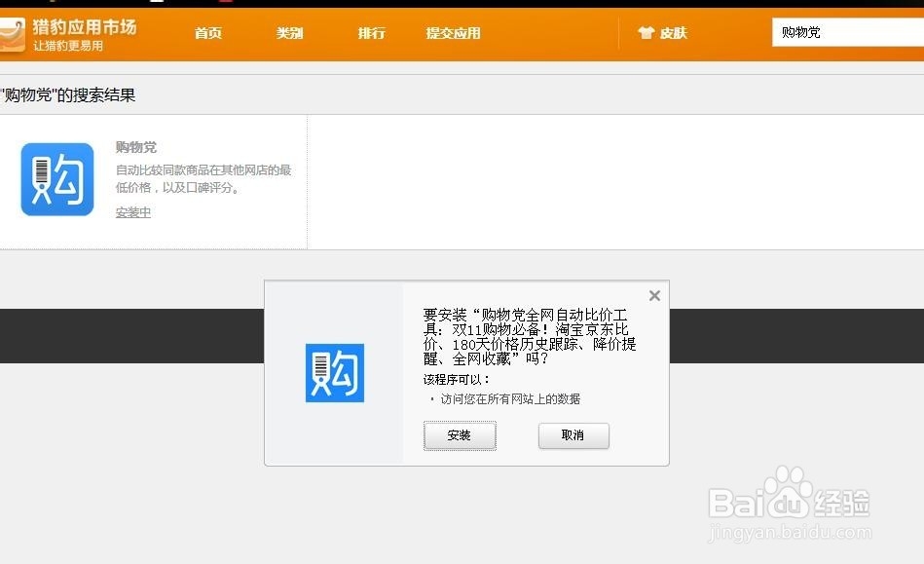Image resolution: width=924 pixels, height=564 pixels.
Task: Click the shirt icon next to 皮肤
Action: pos(646,32)
